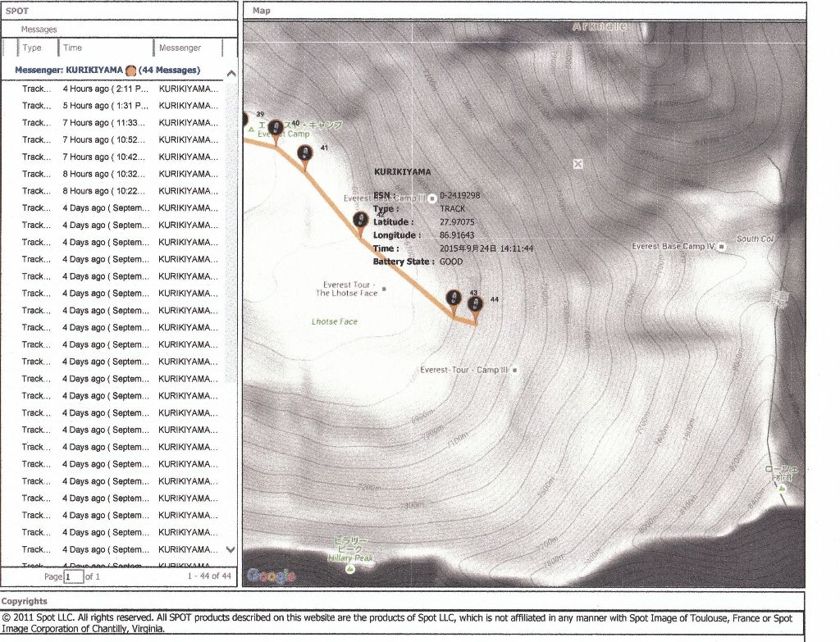Click Everest Base Camp III map marker
The height and width of the screenshot is (642, 840).
click(432, 198)
